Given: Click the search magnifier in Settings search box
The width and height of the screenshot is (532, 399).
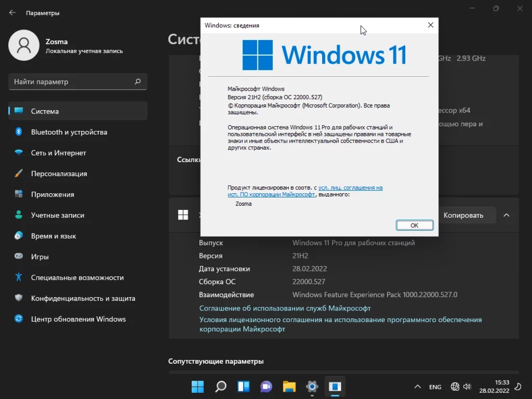Looking at the screenshot, I should [138, 81].
